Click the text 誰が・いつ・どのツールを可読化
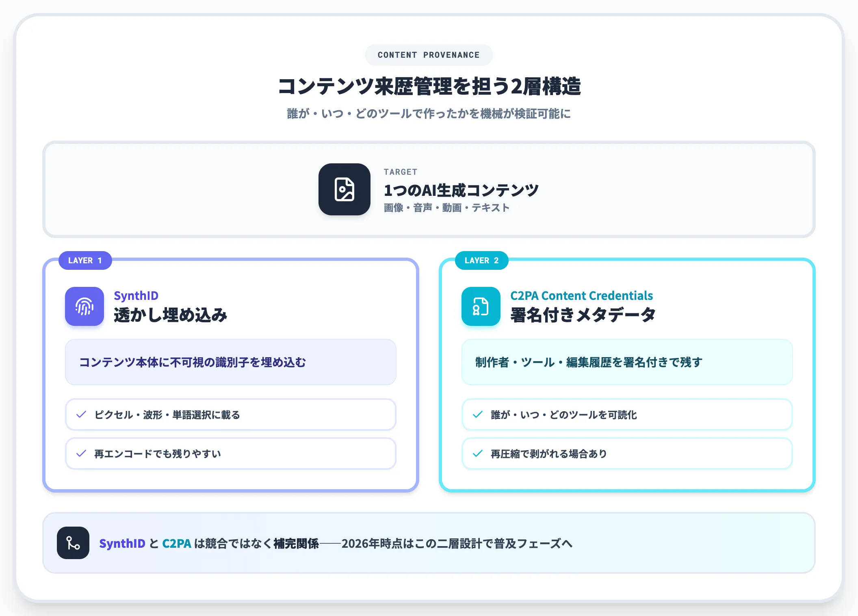The height and width of the screenshot is (616, 858). (564, 414)
